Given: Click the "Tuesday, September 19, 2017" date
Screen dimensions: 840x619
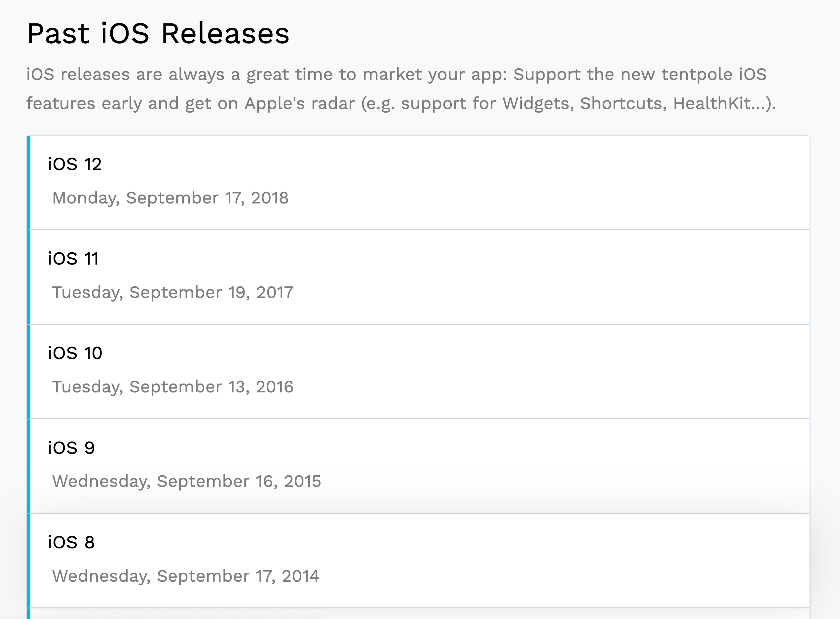Looking at the screenshot, I should [172, 292].
